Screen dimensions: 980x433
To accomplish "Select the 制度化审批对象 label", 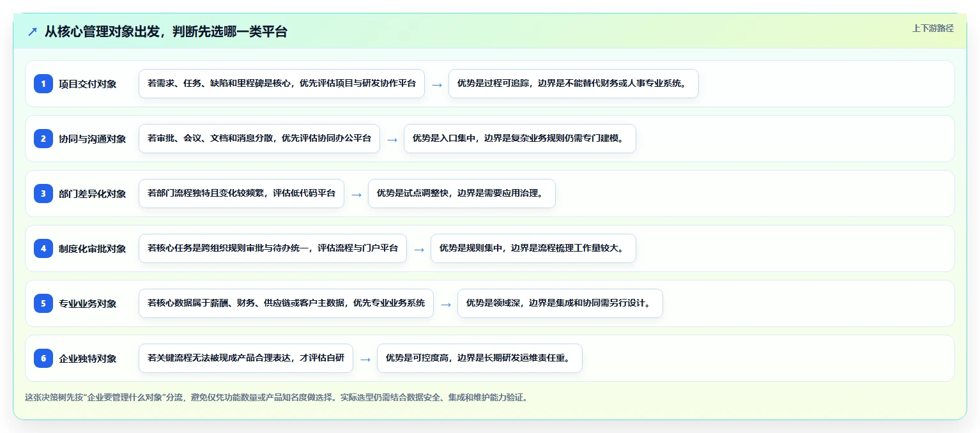I will tap(93, 248).
